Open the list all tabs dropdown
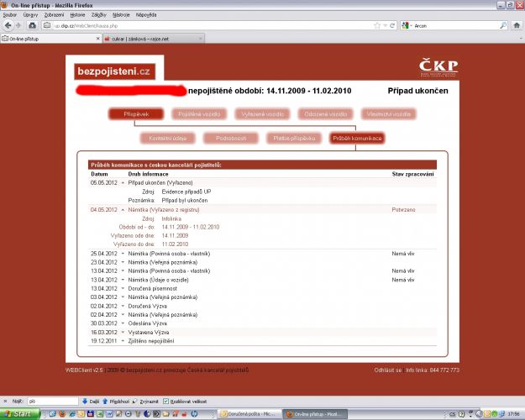525x420 pixels. click(x=521, y=39)
